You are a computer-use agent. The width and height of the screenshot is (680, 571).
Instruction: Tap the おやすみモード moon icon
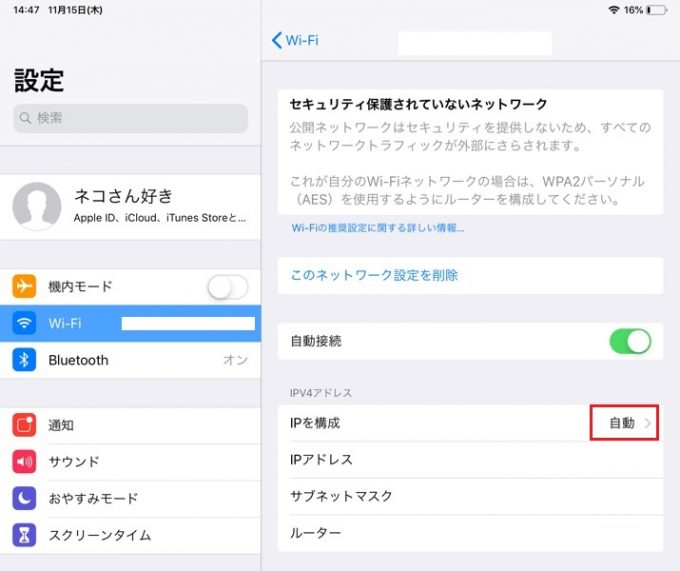pyautogui.click(x=24, y=498)
